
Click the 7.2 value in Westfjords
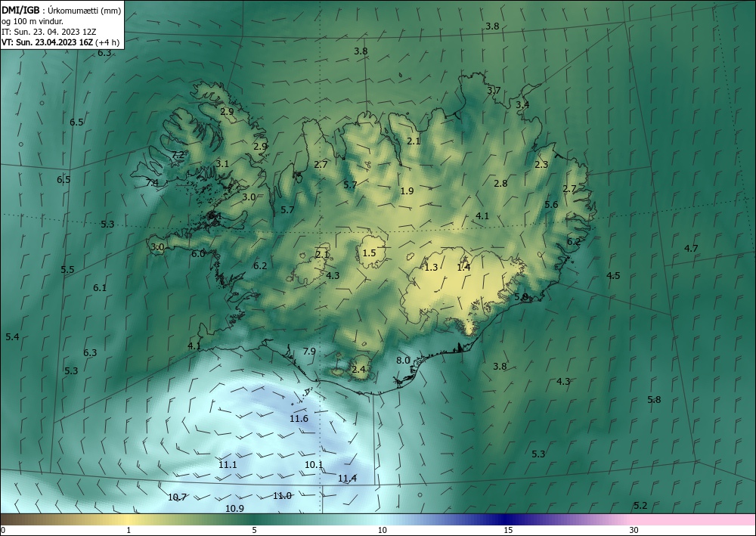click(x=178, y=155)
